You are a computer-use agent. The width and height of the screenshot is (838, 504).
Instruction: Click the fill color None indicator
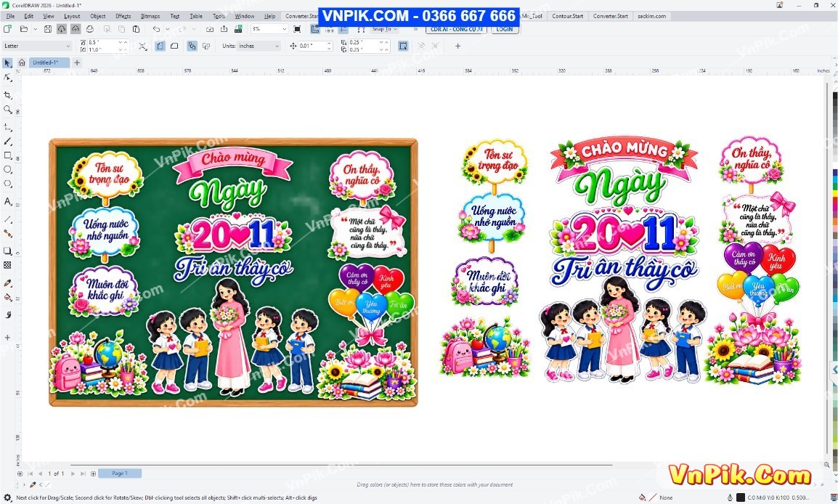point(653,497)
